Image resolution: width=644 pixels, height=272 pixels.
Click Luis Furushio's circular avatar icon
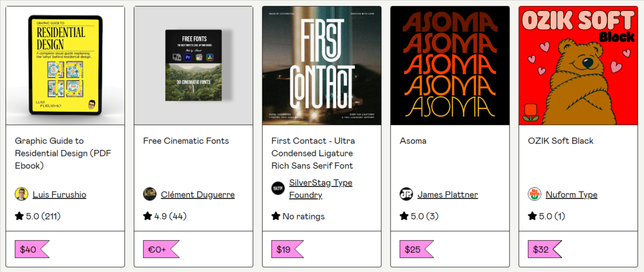[x=22, y=194]
